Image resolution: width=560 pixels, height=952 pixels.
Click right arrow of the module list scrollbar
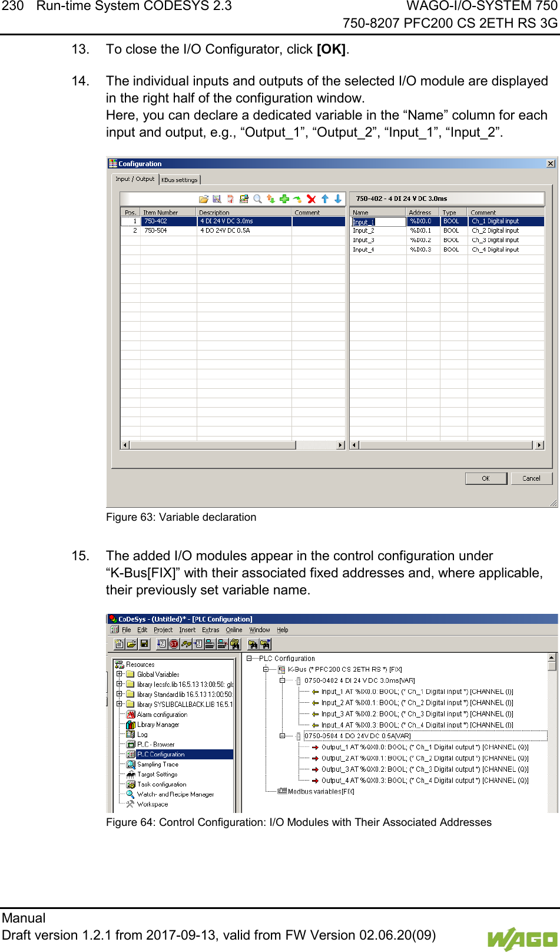340,445
